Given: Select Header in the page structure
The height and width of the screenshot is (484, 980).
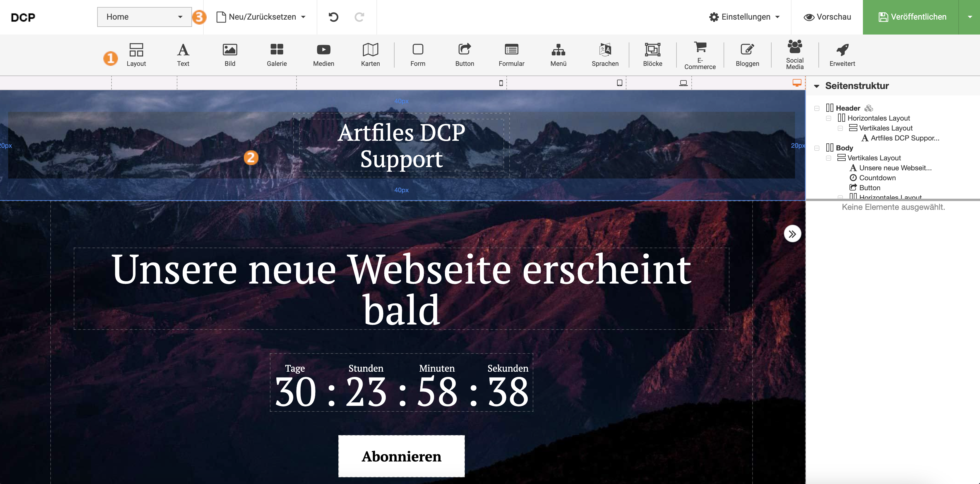Looking at the screenshot, I should pos(848,108).
